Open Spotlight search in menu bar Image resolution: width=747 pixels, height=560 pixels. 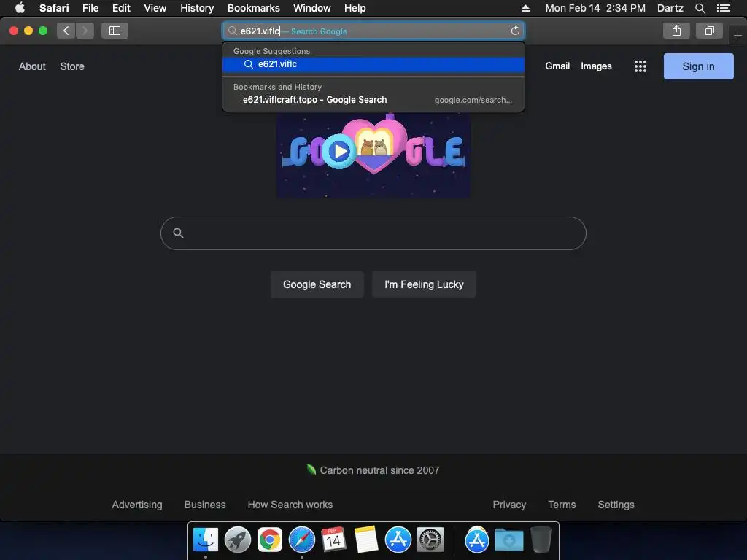click(700, 8)
